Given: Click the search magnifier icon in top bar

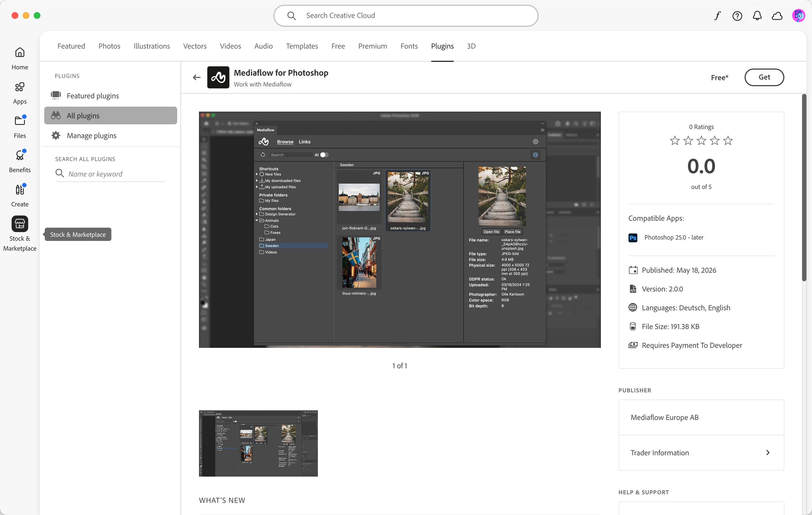Looking at the screenshot, I should click(292, 15).
